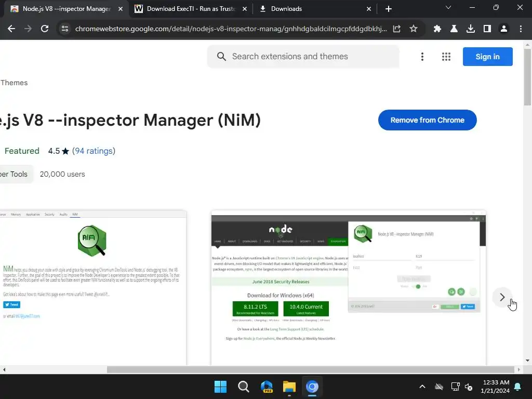The height and width of the screenshot is (399, 532).
Task: Open the network and volume tray icons
Action: click(x=462, y=387)
